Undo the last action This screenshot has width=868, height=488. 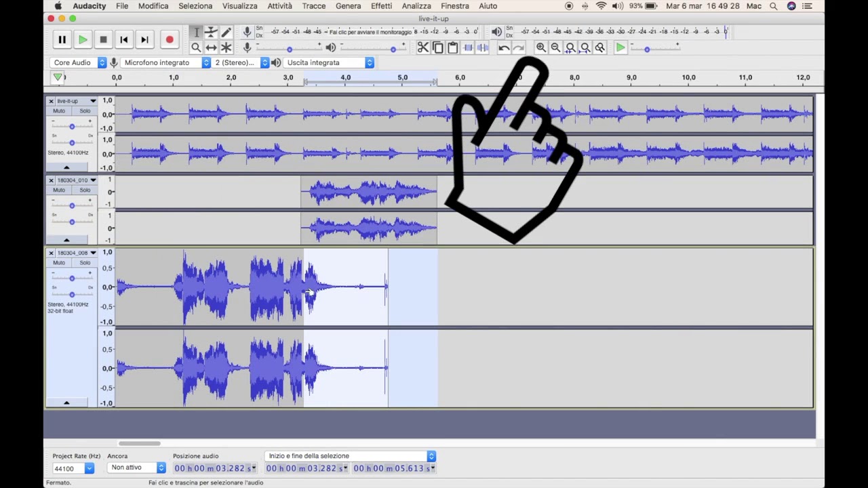pos(504,47)
